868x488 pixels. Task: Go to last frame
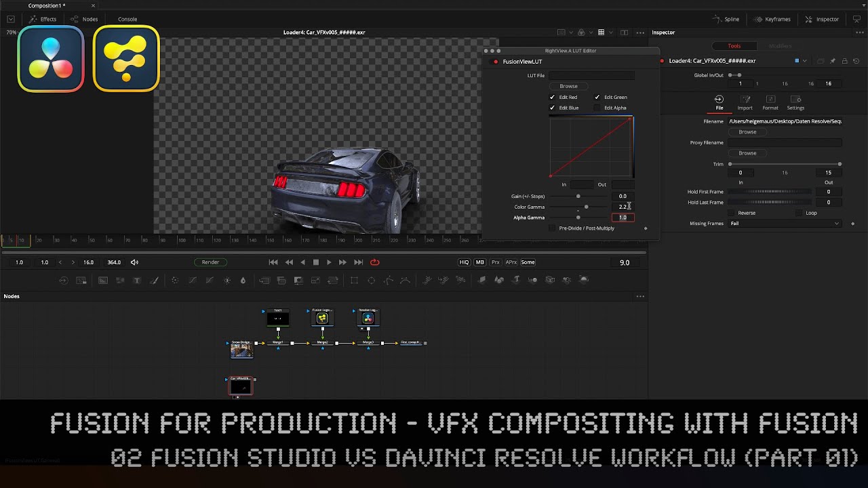click(x=358, y=262)
